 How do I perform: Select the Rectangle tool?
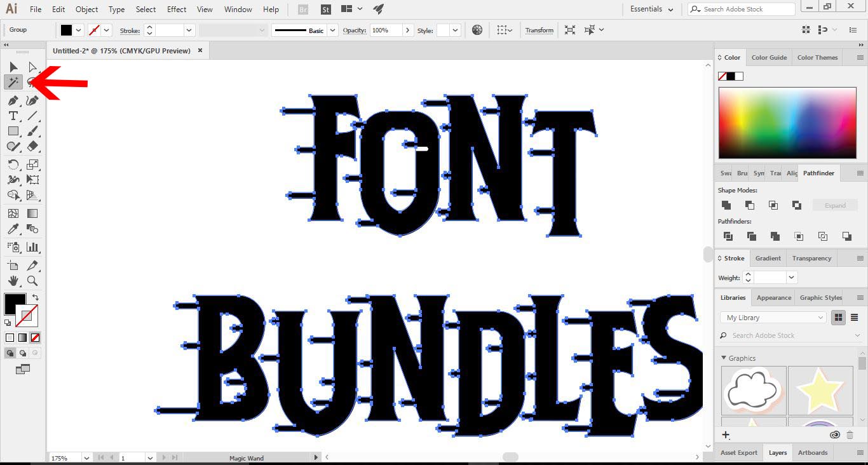[13, 131]
